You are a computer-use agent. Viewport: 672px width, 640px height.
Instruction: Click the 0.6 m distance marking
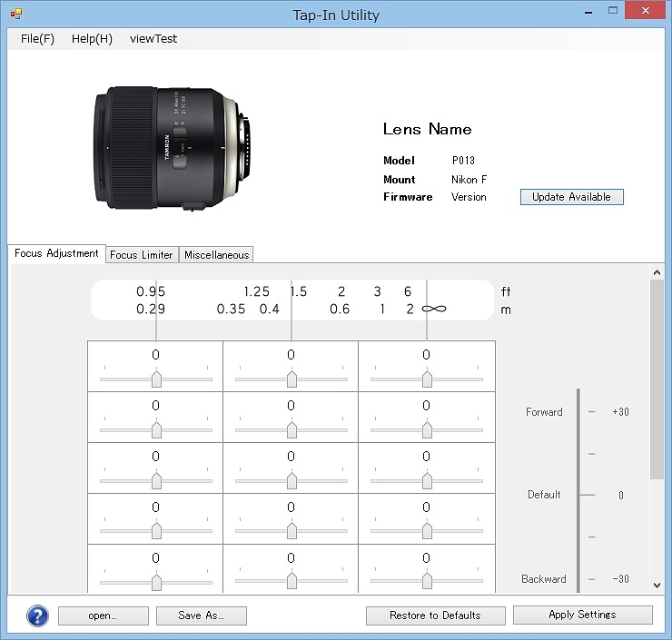point(340,309)
